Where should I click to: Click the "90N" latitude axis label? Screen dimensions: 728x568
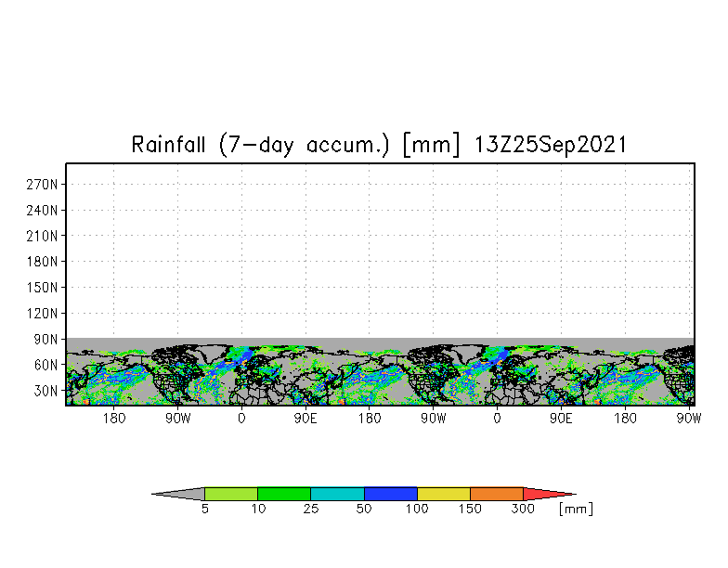point(45,340)
